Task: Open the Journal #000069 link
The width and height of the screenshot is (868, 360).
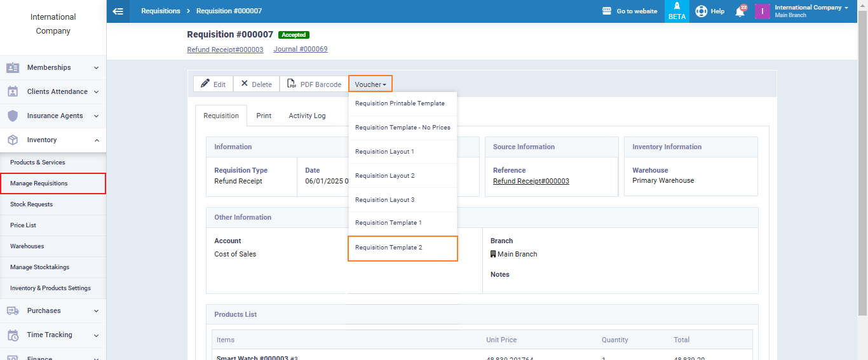Action: (300, 49)
